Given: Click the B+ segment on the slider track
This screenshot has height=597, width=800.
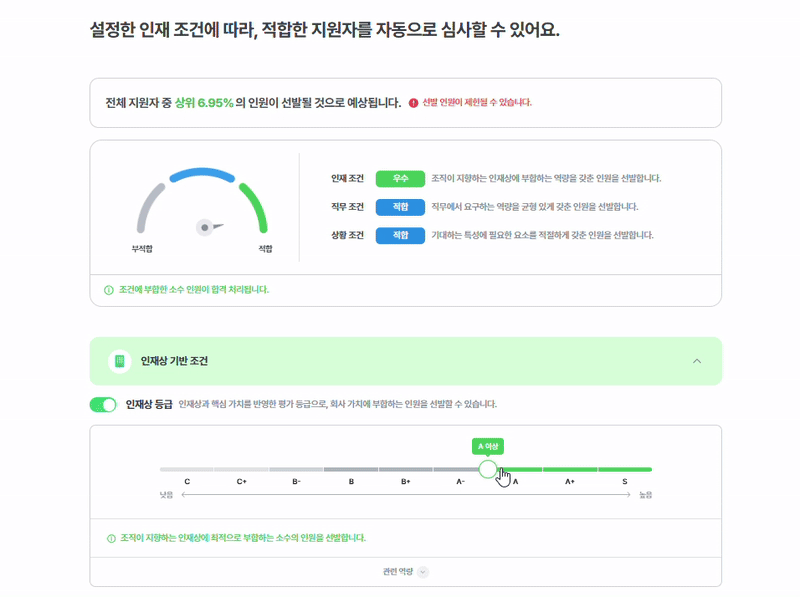Looking at the screenshot, I should point(403,468).
